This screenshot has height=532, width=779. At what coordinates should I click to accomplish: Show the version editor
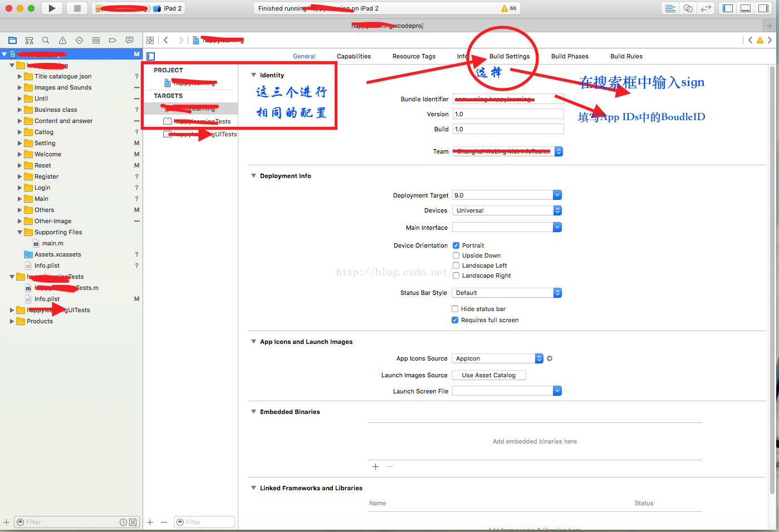pyautogui.click(x=706, y=8)
